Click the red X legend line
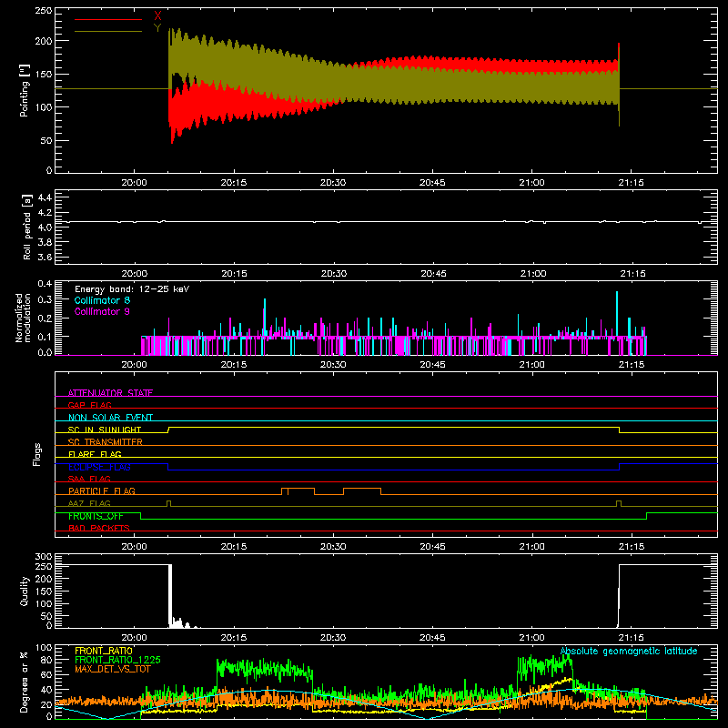This screenshot has width=728, height=728. pos(108,19)
